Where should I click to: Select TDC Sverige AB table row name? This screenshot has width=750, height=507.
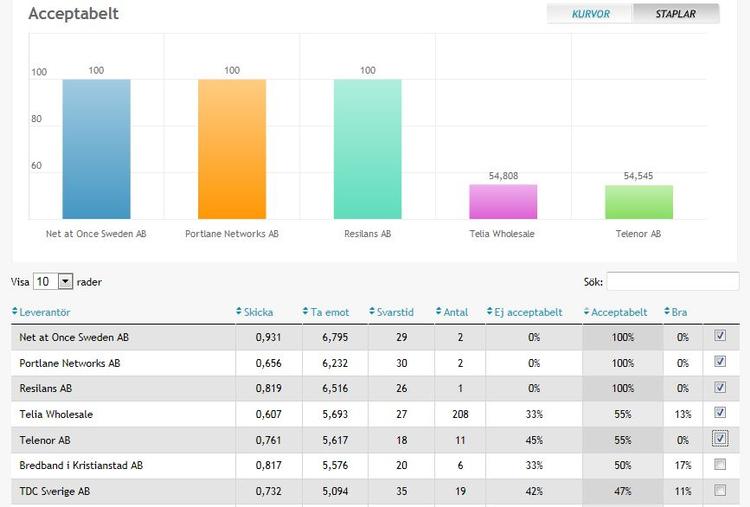point(55,491)
